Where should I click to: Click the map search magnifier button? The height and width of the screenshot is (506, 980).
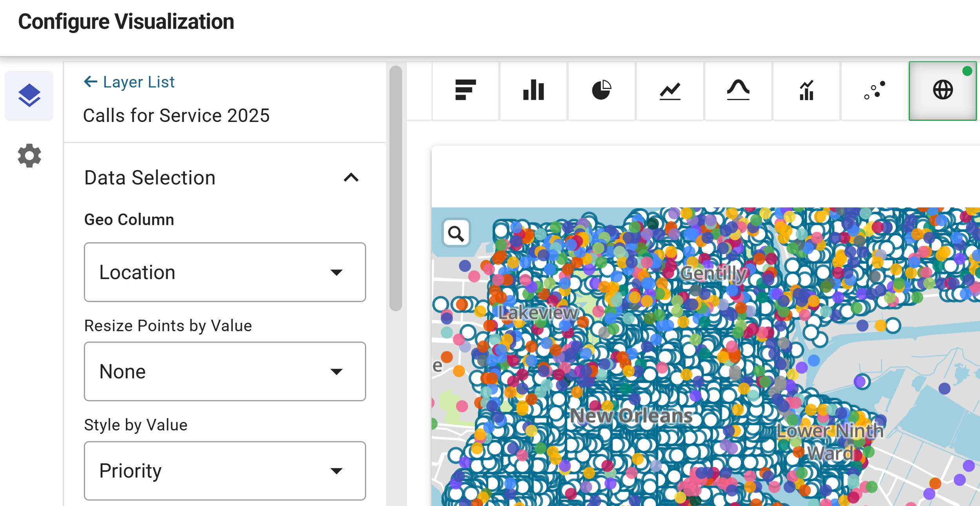pos(456,233)
